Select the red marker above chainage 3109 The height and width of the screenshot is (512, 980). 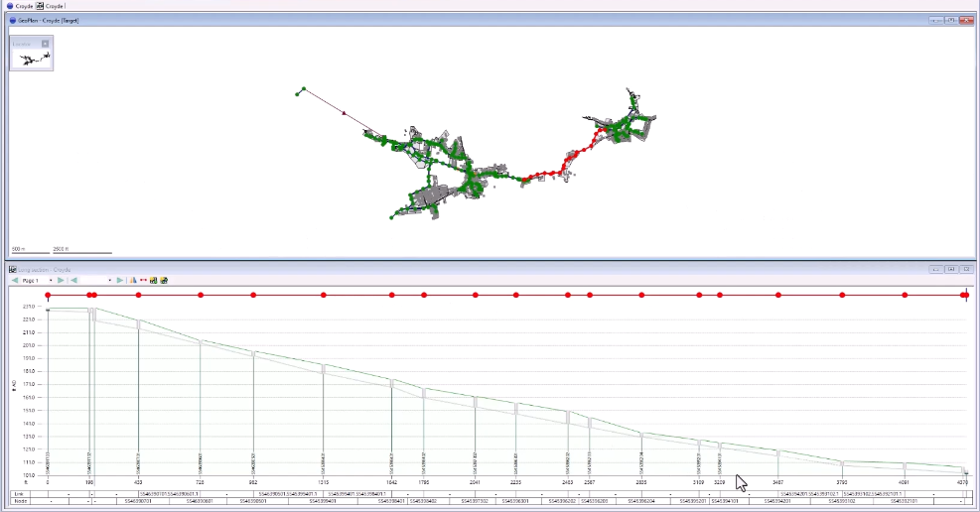point(699,295)
